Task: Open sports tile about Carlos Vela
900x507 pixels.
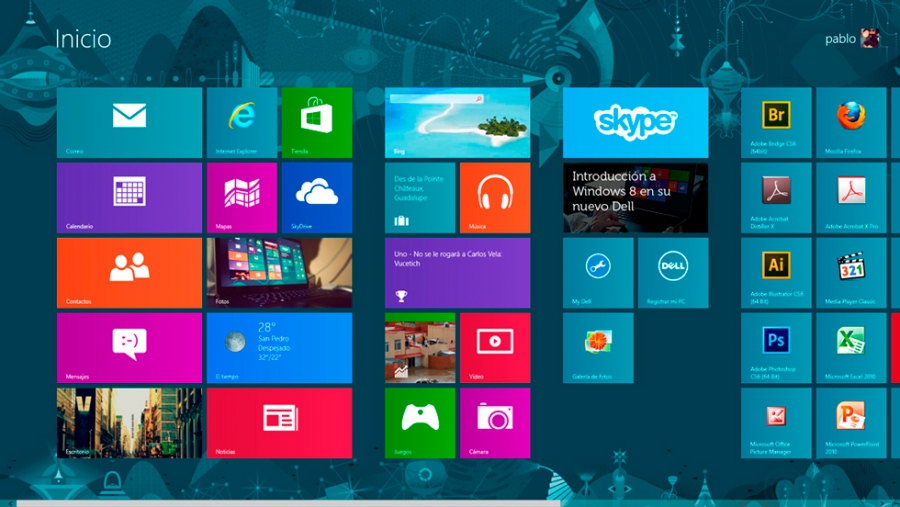Action: click(x=457, y=273)
